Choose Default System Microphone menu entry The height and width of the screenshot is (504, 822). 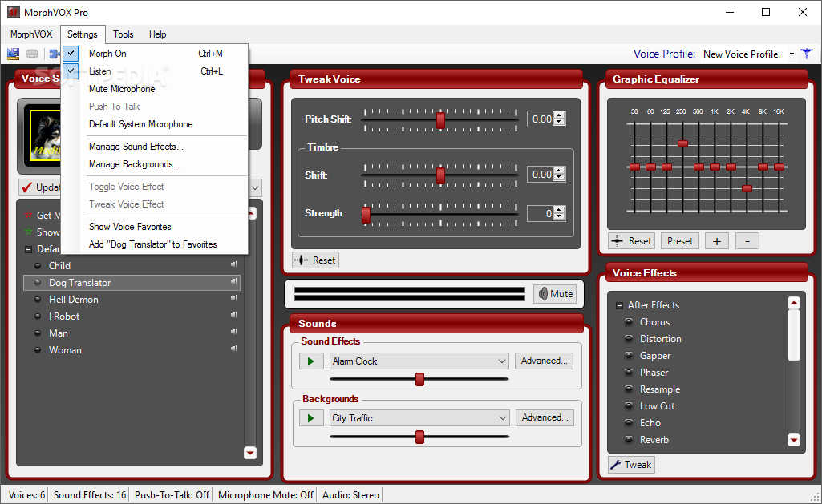pyautogui.click(x=155, y=123)
